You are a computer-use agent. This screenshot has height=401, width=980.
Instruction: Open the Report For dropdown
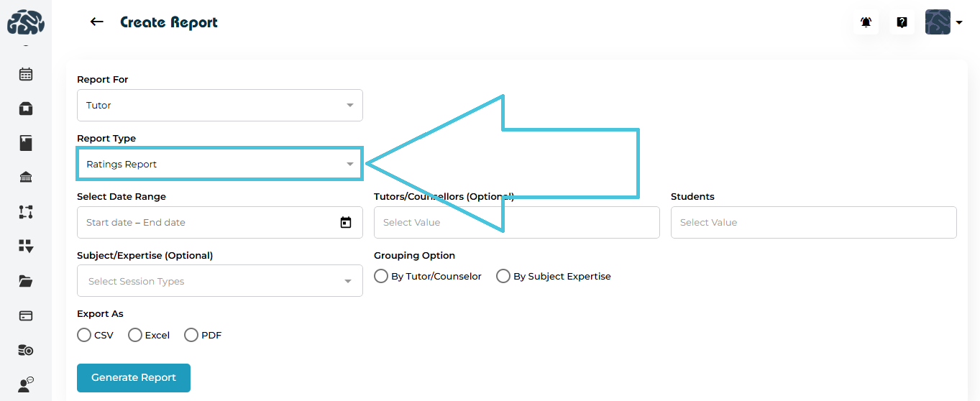(x=219, y=105)
